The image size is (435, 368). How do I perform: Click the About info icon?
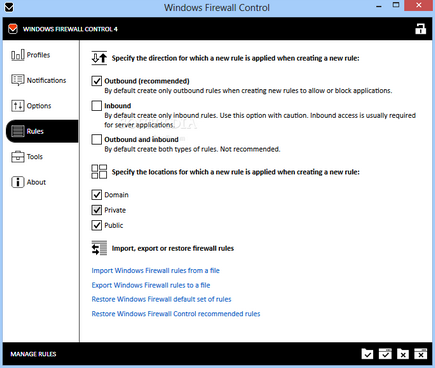tap(18, 182)
